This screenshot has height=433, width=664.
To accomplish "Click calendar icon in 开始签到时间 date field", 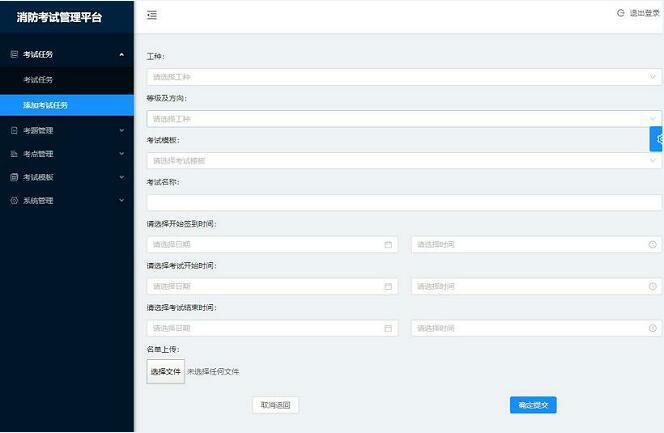I will [388, 244].
